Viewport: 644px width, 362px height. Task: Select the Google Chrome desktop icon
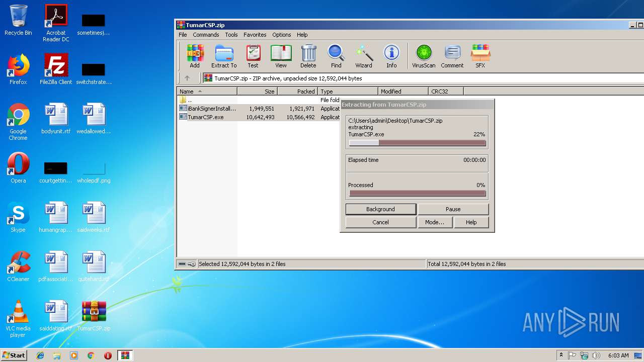18,122
